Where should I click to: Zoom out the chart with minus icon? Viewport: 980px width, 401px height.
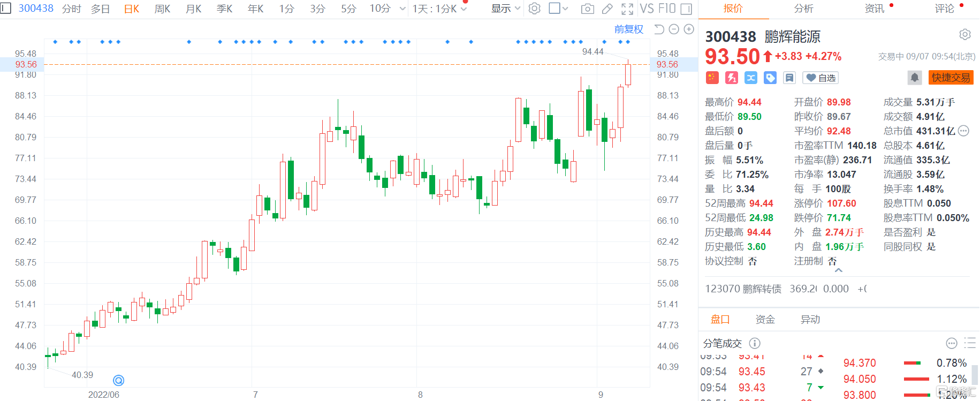[674, 29]
